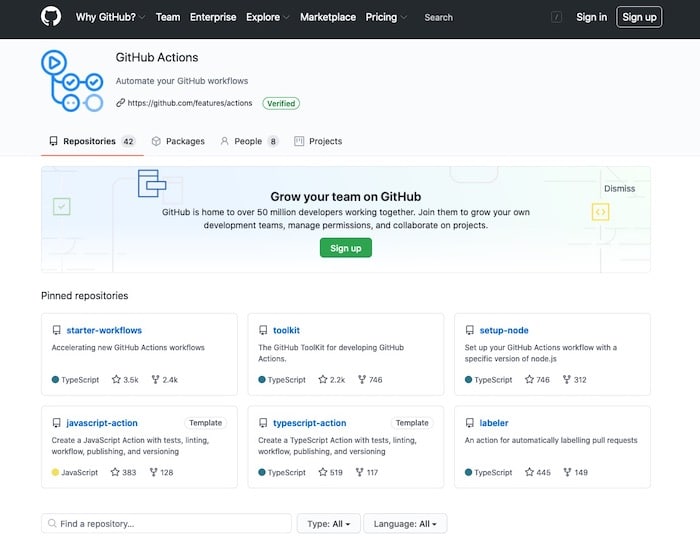Open the Marketplace navigation item

coord(328,17)
